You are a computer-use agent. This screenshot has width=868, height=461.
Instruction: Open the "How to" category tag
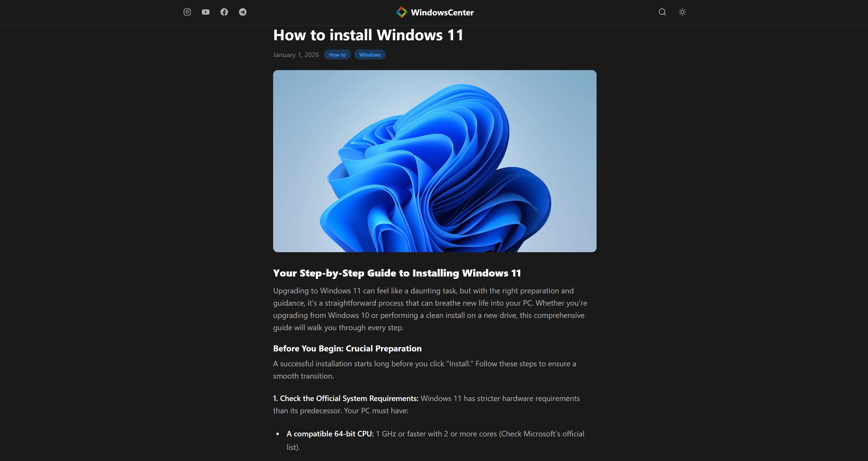coord(337,55)
